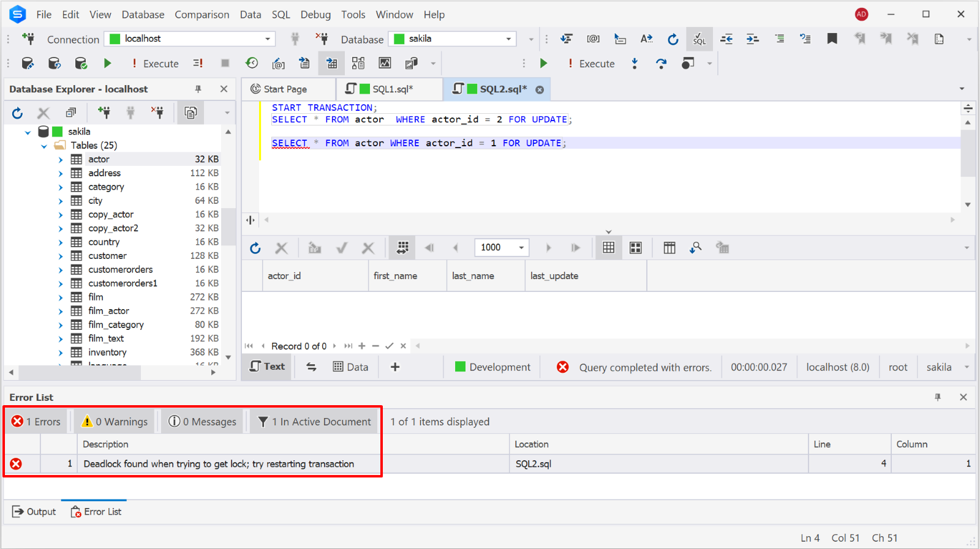Image resolution: width=980 pixels, height=549 pixels.
Task: Click the database icon with green checkmark
Action: [81, 63]
